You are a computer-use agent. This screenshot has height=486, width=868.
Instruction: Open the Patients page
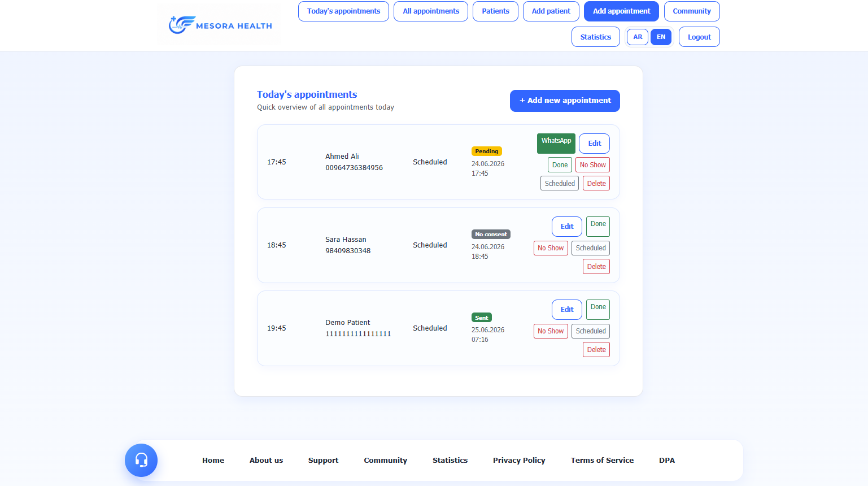click(x=495, y=11)
